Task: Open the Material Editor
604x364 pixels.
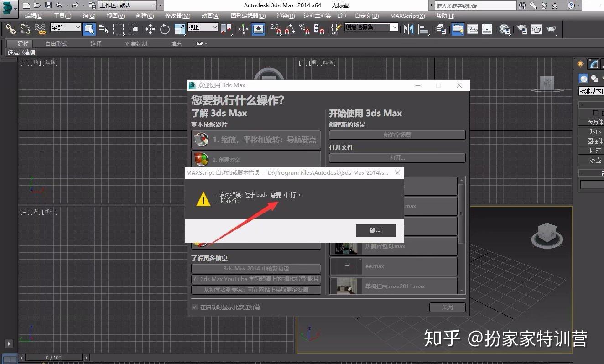Action: coord(504,29)
